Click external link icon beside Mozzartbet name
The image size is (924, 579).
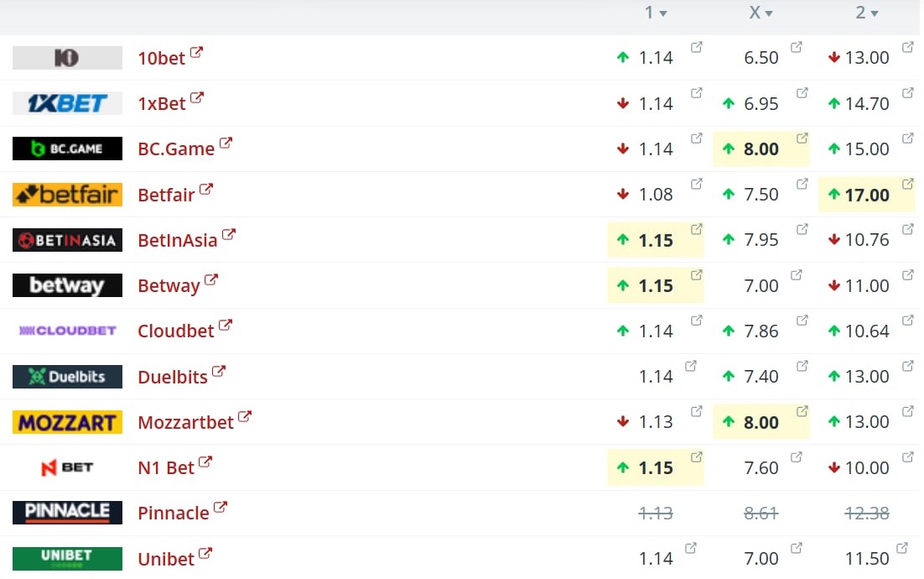(245, 416)
